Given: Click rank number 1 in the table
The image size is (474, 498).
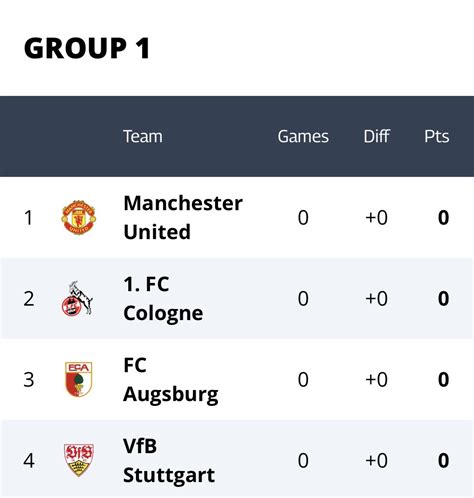Looking at the screenshot, I should click(x=29, y=218).
